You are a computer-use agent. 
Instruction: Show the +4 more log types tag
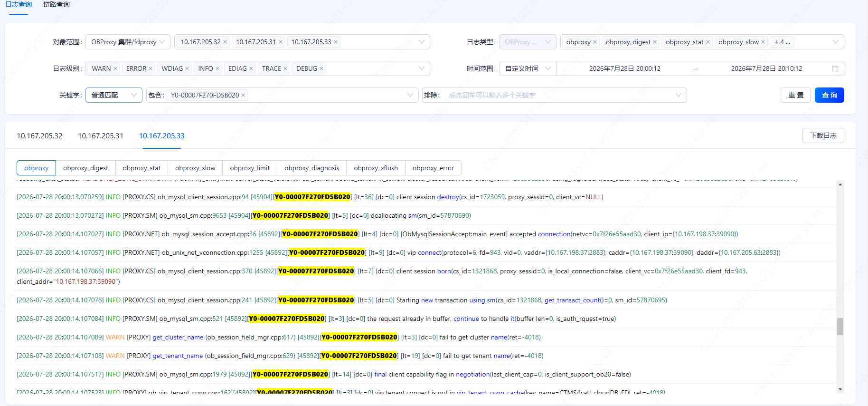click(782, 42)
